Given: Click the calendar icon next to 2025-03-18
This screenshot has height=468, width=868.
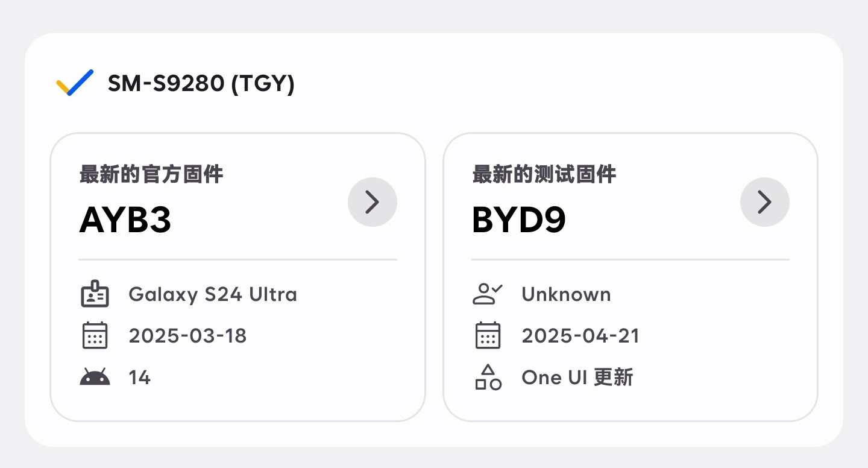Looking at the screenshot, I should pos(95,335).
